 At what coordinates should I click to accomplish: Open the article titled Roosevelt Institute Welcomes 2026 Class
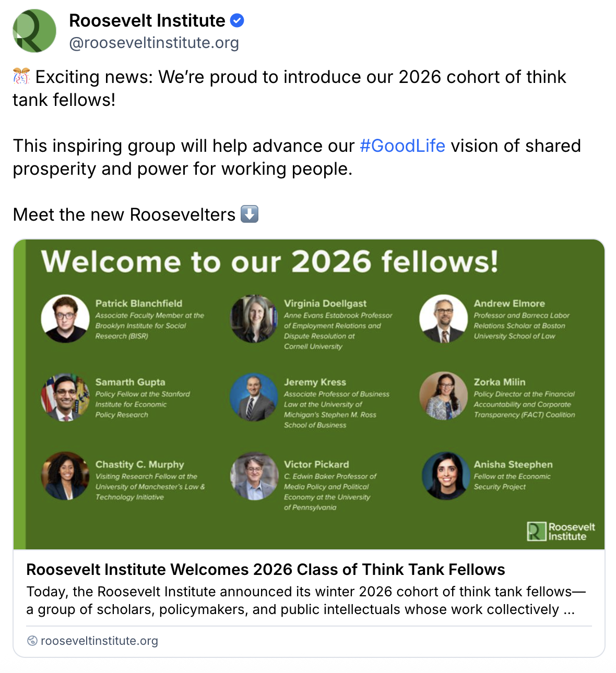point(265,569)
